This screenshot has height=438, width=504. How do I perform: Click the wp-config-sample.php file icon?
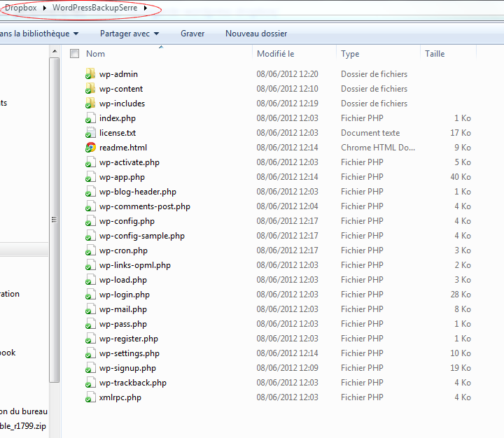click(90, 236)
